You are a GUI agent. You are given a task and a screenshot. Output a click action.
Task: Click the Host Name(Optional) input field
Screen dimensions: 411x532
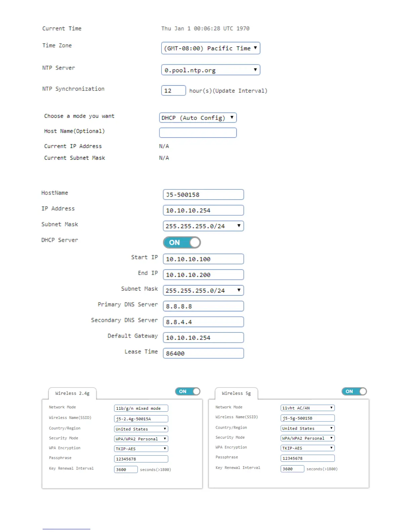pos(198,133)
